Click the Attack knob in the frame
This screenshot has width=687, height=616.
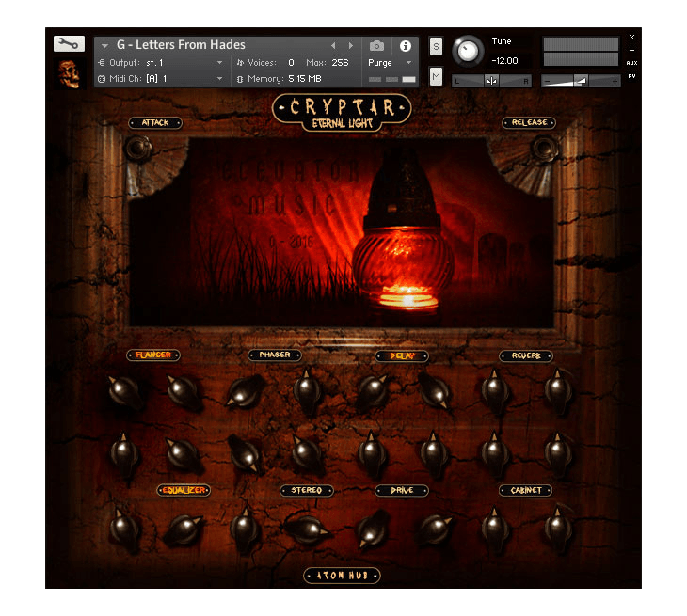click(x=139, y=147)
